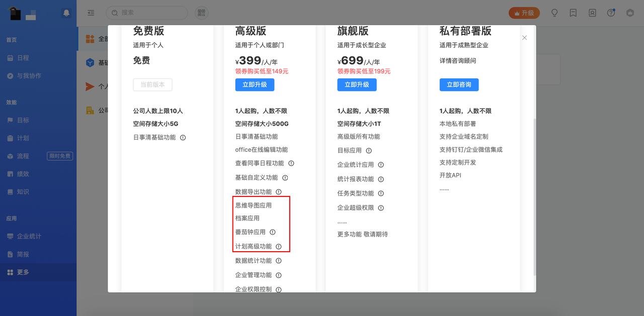The image size is (644, 316).
Task: Click 支持钉钉/企业微信集成 text
Action: (x=471, y=150)
